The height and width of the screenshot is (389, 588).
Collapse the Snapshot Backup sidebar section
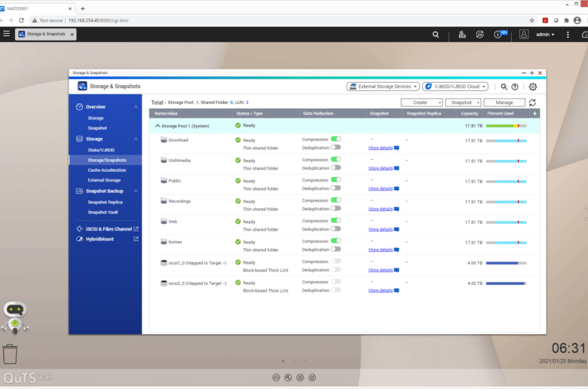pos(136,191)
